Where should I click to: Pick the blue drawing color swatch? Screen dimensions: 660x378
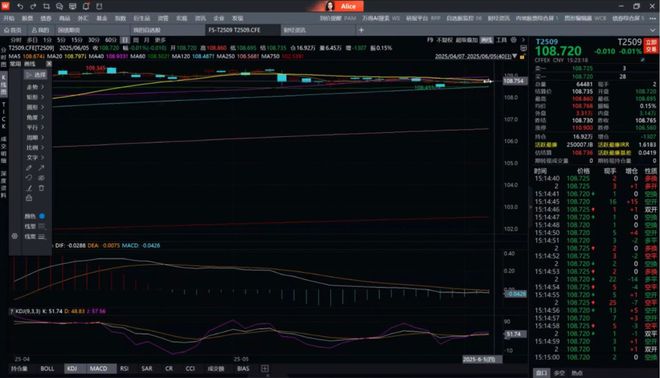[x=42, y=216]
